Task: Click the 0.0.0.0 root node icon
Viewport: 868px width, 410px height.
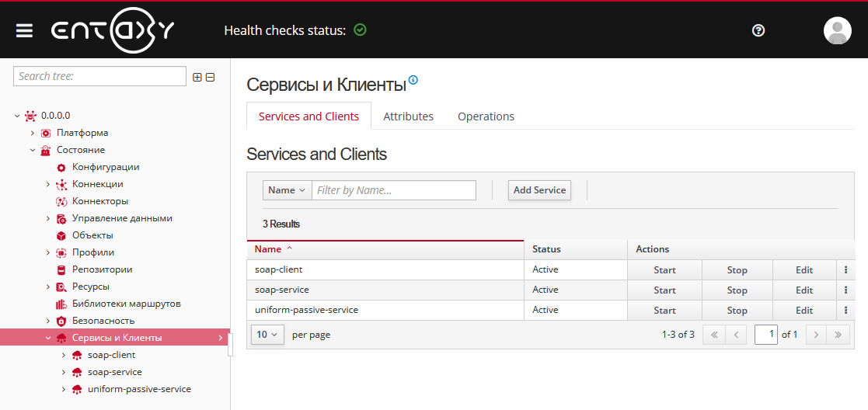Action: (30, 116)
